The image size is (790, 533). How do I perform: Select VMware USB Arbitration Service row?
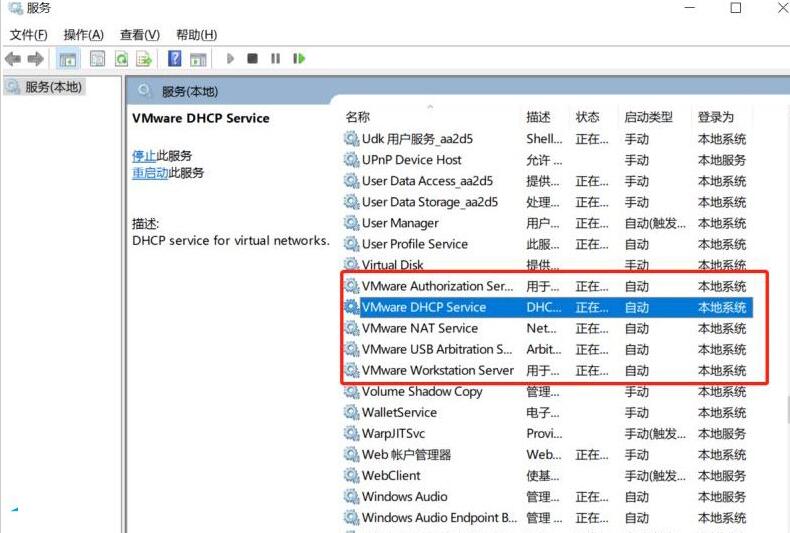click(548, 349)
